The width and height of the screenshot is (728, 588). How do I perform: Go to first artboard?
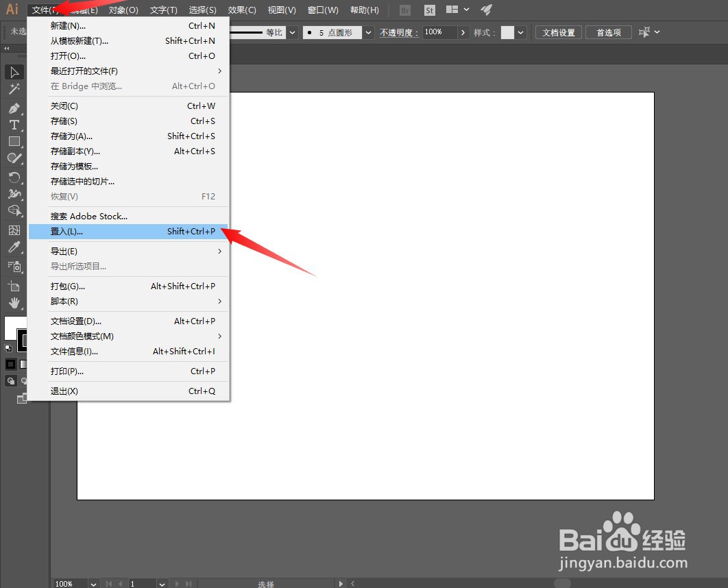[x=108, y=583]
